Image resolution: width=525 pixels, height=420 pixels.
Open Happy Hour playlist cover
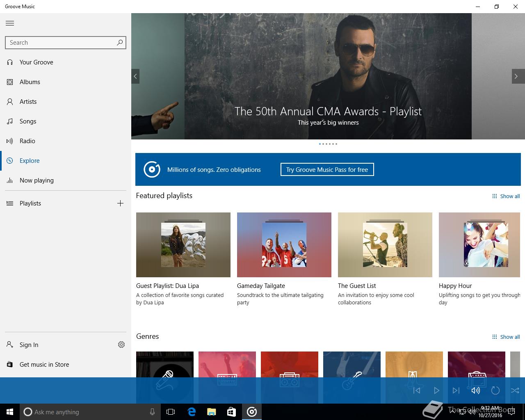[x=479, y=245]
